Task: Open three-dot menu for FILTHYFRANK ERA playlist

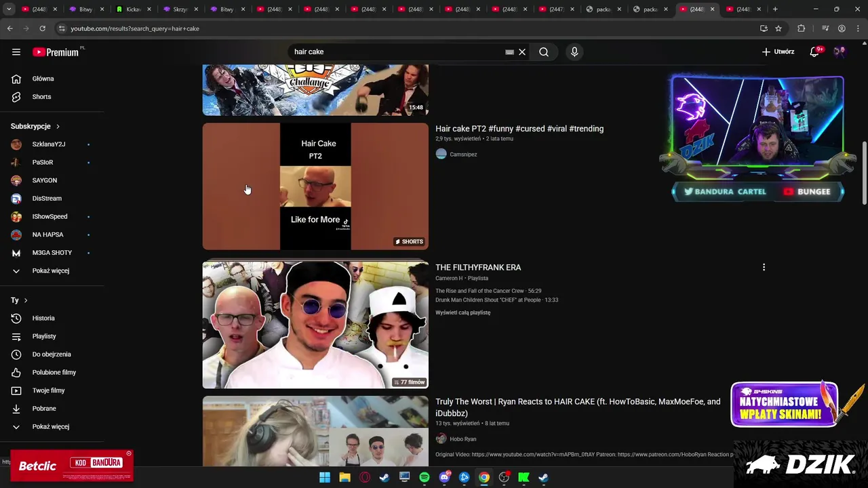Action: [764, 267]
